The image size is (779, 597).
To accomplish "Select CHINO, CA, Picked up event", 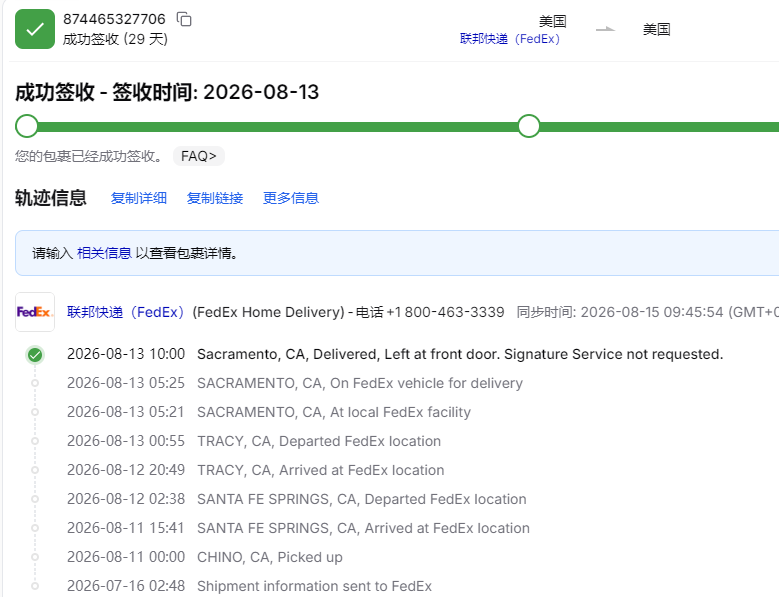I will coord(270,557).
